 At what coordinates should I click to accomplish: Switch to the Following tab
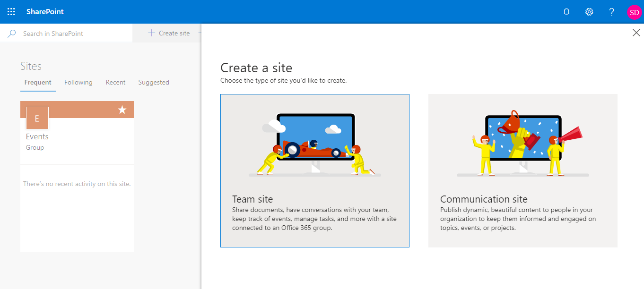click(78, 82)
